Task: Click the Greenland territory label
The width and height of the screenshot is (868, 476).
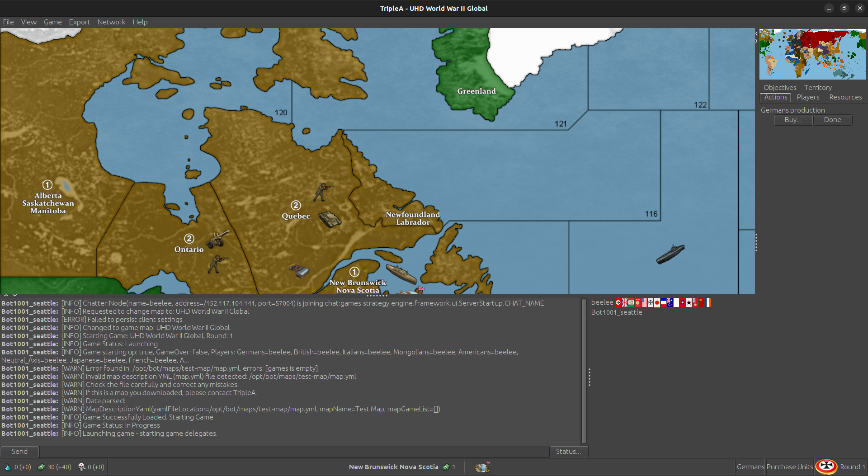Action: tap(476, 91)
